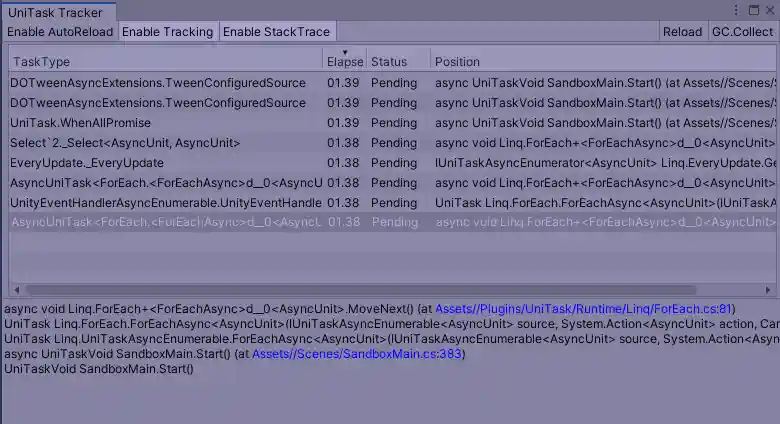Click the sort arrow above Elapse column
780x424 pixels.
click(345, 52)
